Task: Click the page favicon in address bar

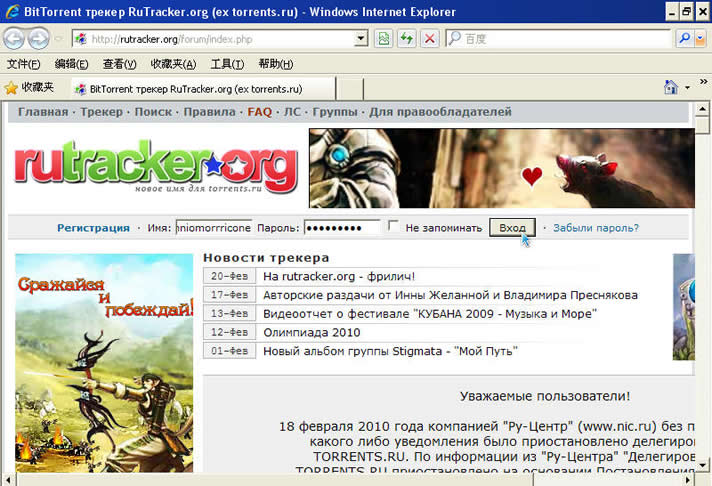Action: coord(81,39)
